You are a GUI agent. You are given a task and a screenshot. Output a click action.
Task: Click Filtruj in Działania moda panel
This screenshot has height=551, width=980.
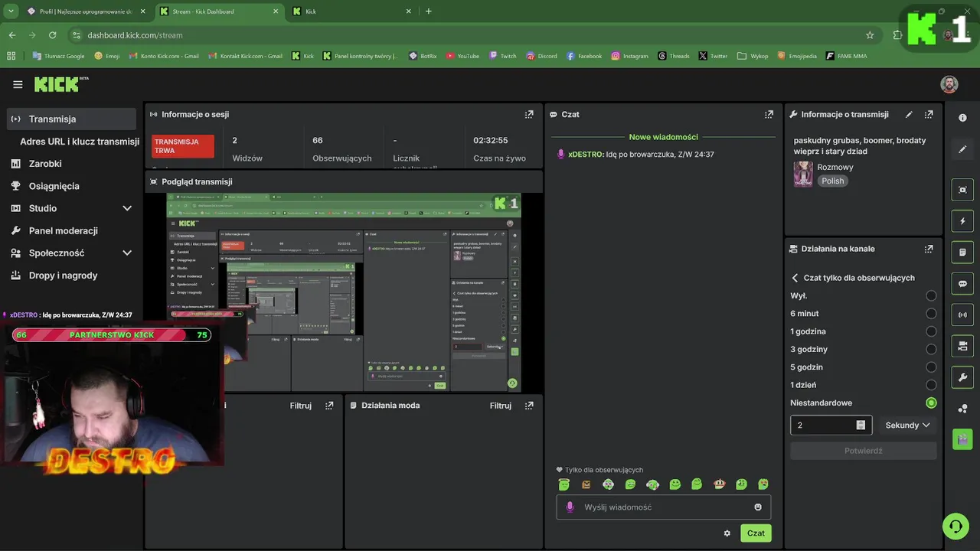(501, 406)
